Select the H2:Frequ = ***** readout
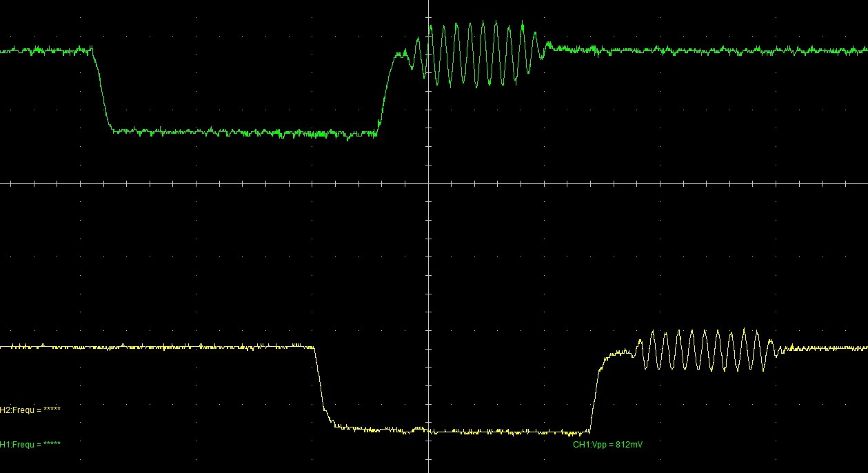This screenshot has width=868, height=473. [x=31, y=408]
